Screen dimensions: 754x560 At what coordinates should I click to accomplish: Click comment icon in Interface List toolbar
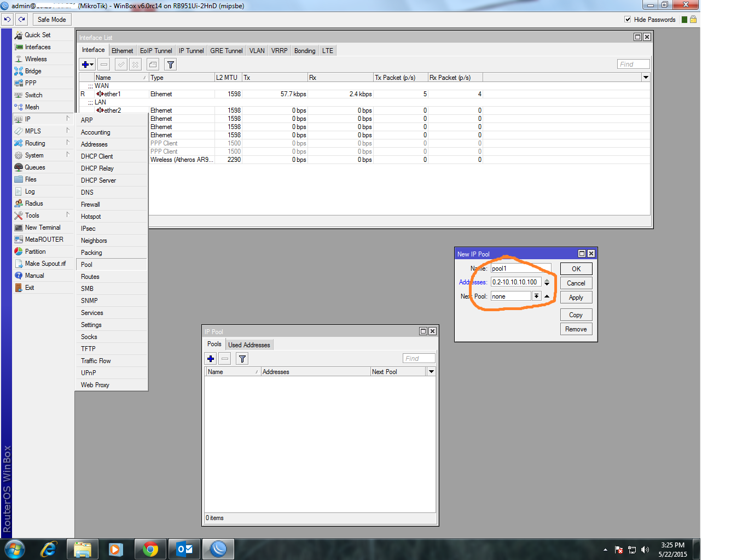point(153,65)
